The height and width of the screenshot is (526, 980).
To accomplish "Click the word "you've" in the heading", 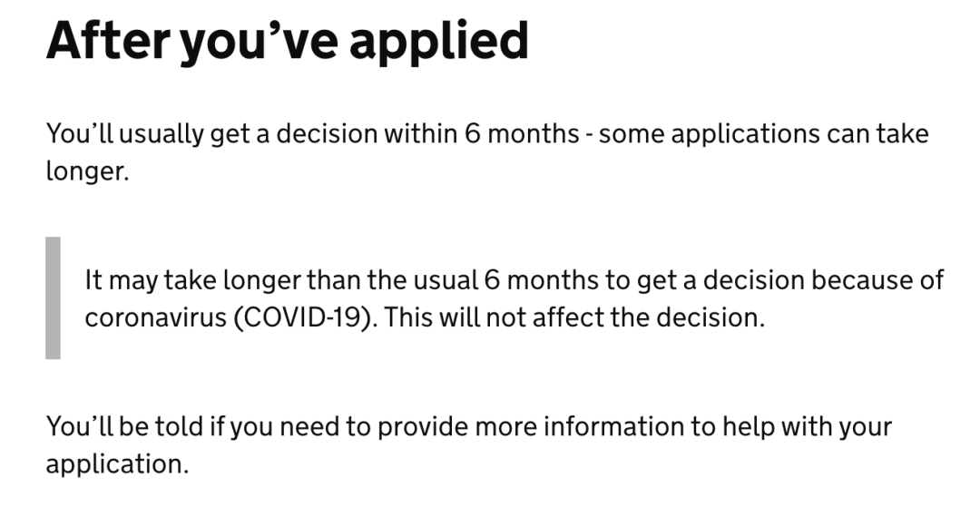I will coord(259,42).
